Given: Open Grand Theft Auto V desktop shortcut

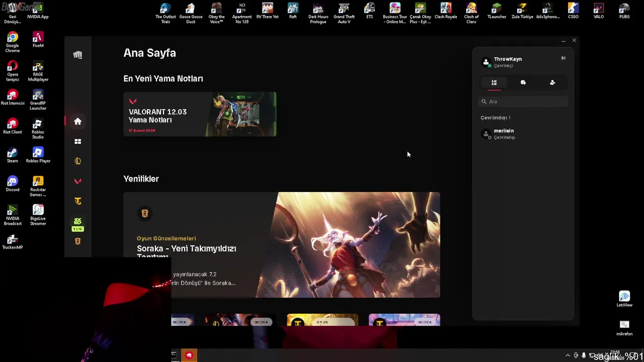Looking at the screenshot, I should (344, 14).
